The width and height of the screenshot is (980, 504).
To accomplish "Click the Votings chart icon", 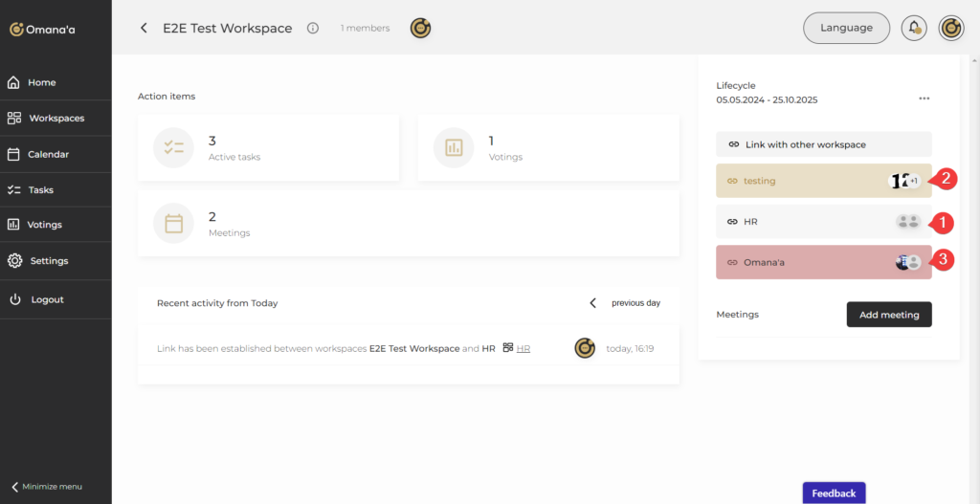I will pos(454,147).
